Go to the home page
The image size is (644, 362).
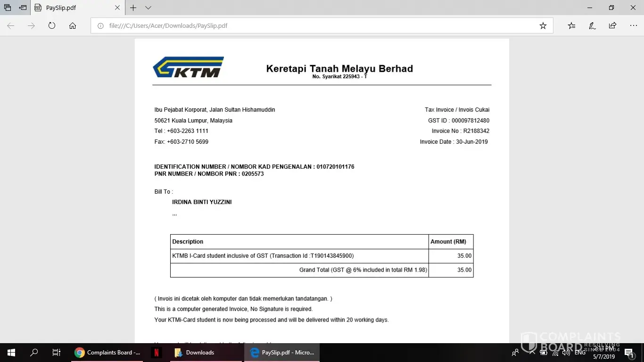73,25
